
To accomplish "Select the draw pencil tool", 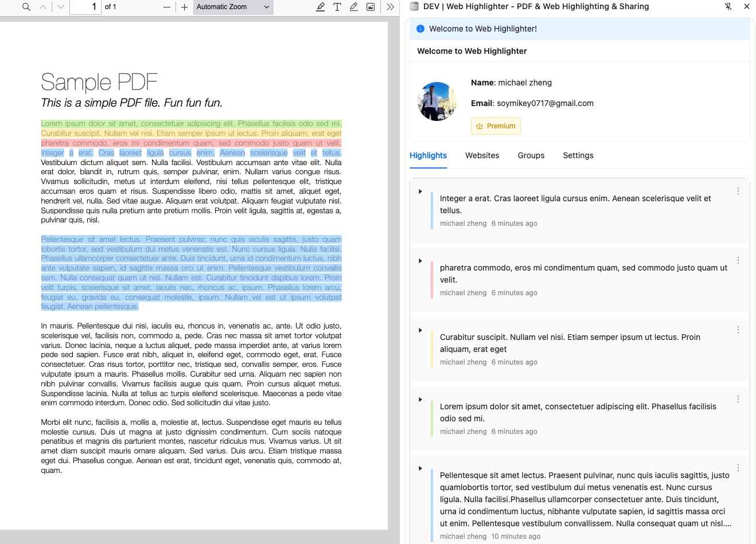I will 354,7.
